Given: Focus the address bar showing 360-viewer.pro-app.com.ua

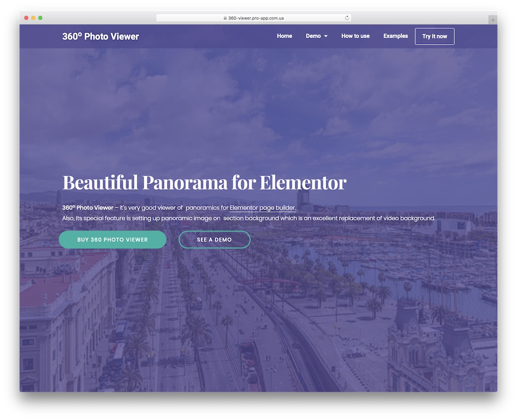Looking at the screenshot, I should tap(253, 18).
